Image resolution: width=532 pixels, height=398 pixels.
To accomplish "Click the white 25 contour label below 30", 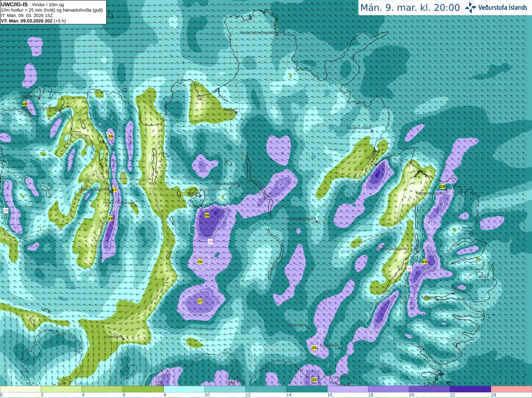I will (x=210, y=241).
